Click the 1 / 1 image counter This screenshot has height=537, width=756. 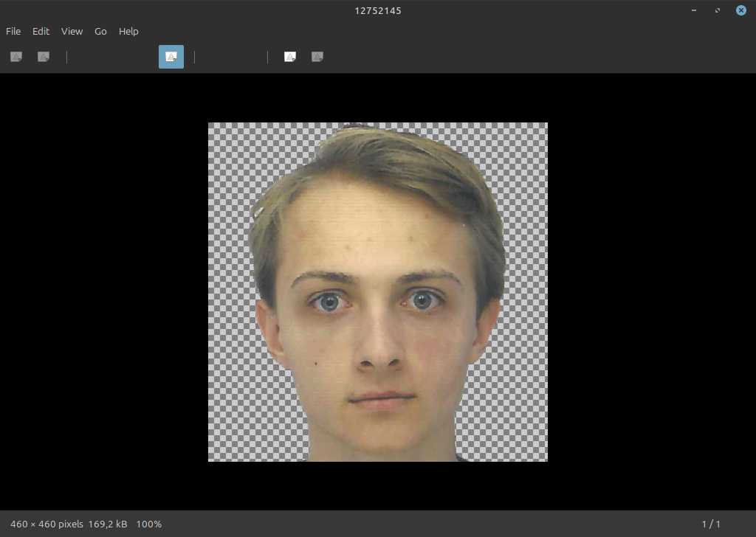711,524
